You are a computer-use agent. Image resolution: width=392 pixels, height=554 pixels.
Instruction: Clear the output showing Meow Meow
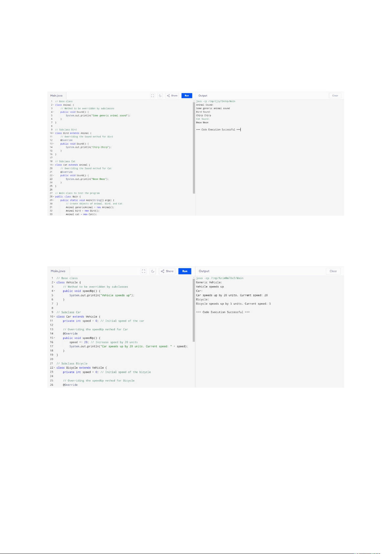tap(335, 96)
